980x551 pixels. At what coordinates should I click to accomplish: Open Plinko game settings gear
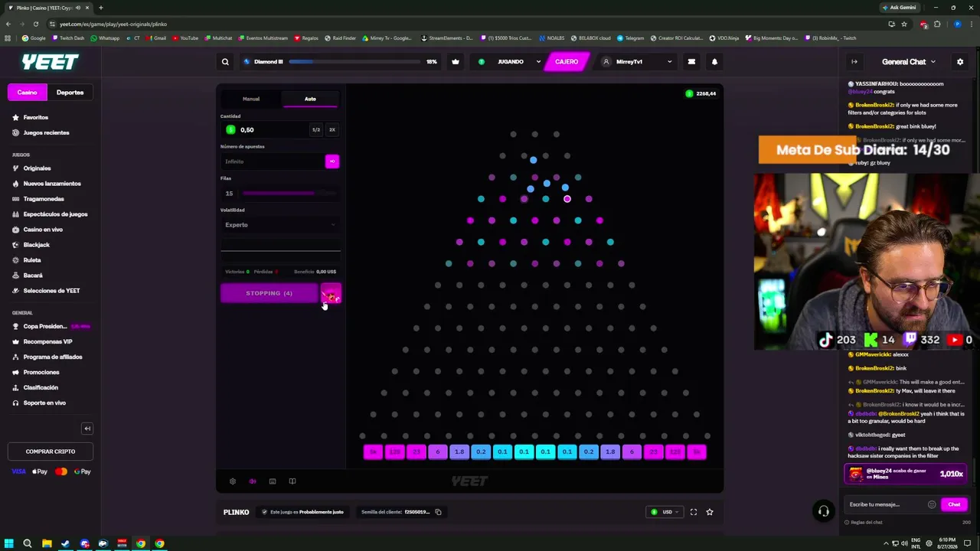coord(233,481)
